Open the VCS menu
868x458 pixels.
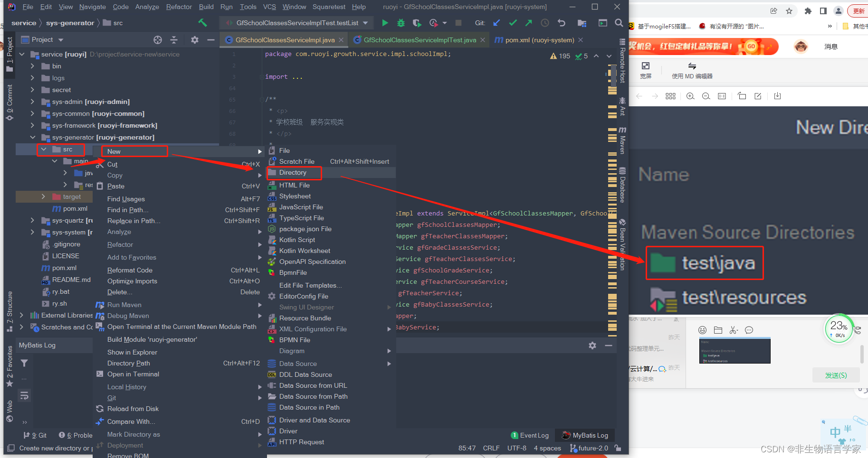[x=269, y=7]
